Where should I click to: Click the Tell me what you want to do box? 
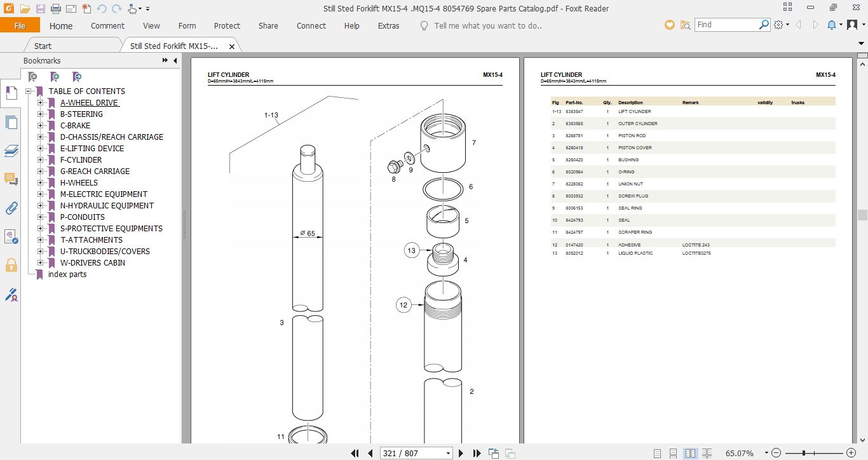(x=487, y=25)
